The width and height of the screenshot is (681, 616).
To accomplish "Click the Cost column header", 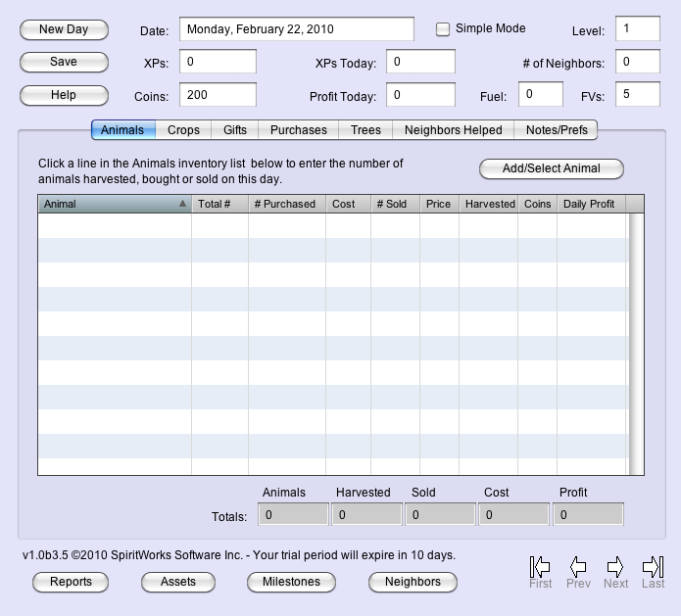I will (x=348, y=204).
